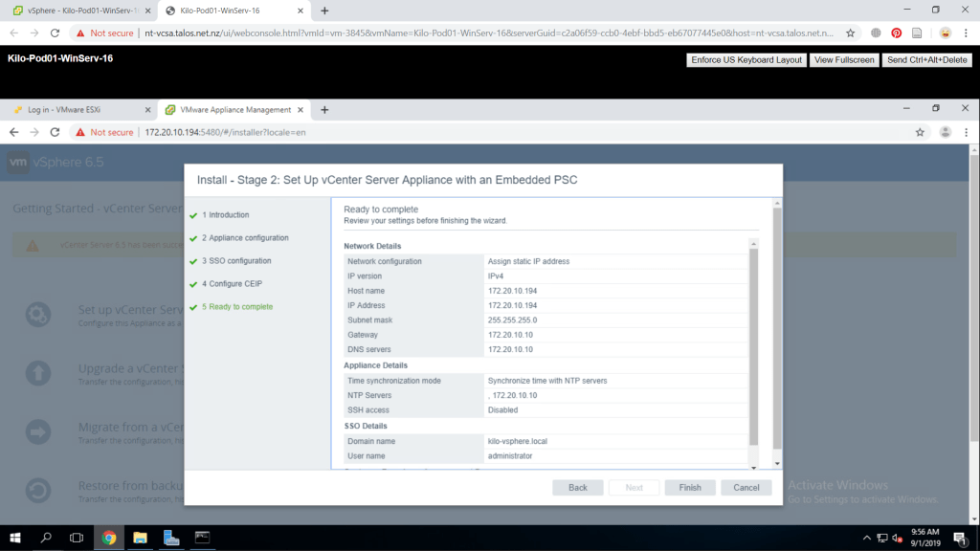Select step 3 SSO configuration
980x551 pixels.
click(x=235, y=261)
